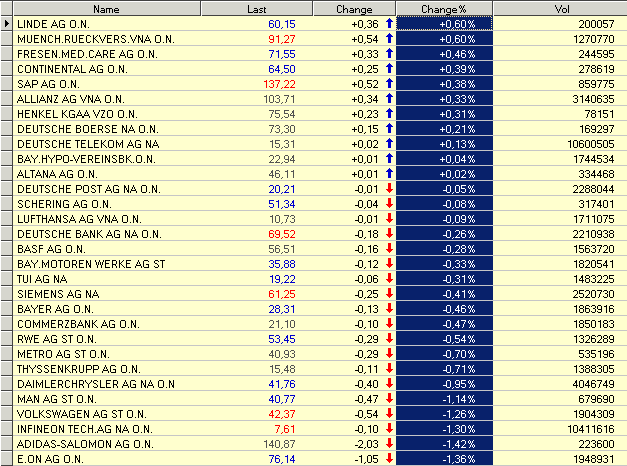Viewport: 627px width, 466px height.
Task: Click the blue up arrow in LINDE AG row
Action: 389,24
